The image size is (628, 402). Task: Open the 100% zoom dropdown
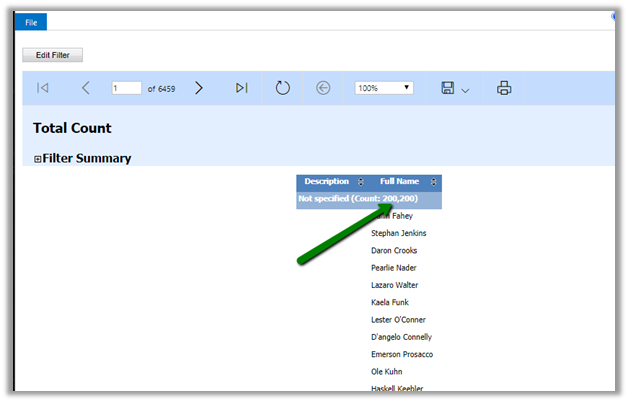[384, 88]
